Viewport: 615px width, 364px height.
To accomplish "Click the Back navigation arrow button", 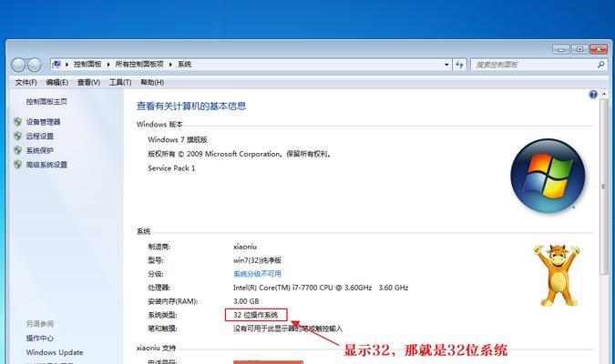I will tap(18, 65).
